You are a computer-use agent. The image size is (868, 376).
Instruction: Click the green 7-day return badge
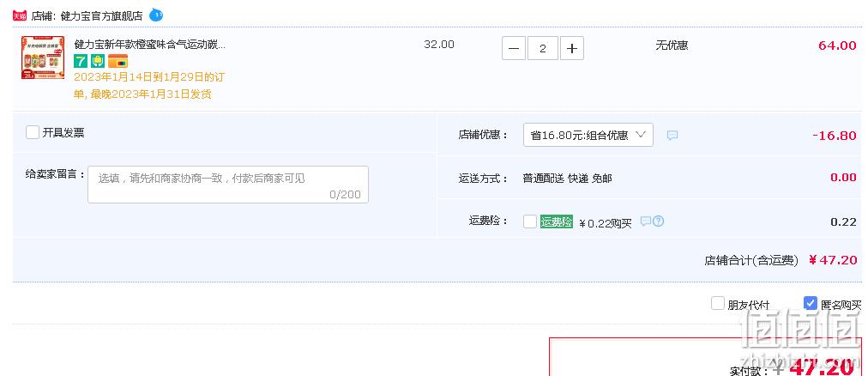click(x=81, y=61)
